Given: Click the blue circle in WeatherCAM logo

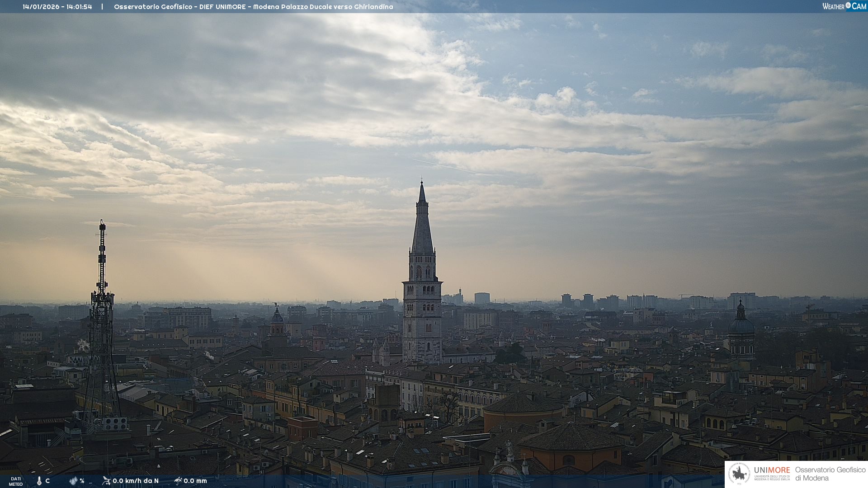Looking at the screenshot, I should click(x=848, y=5).
